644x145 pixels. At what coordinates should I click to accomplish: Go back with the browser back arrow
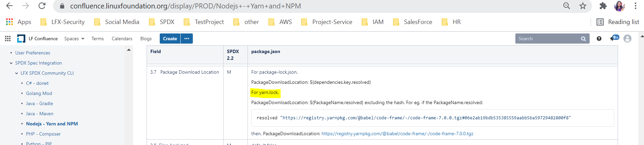pyautogui.click(x=9, y=6)
